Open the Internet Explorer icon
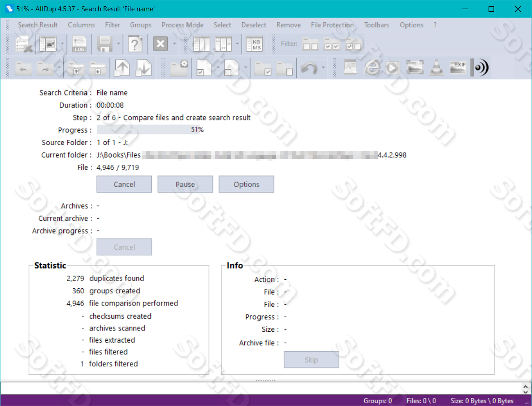532x406 pixels. [372, 67]
